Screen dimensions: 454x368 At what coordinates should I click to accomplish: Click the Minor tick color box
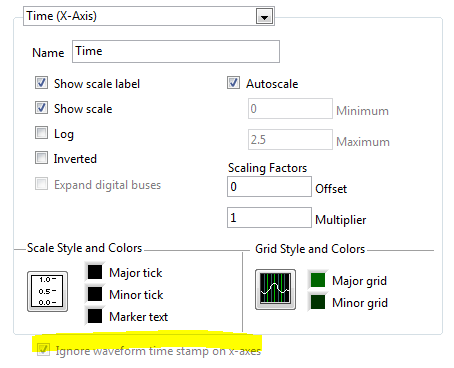coord(95,294)
